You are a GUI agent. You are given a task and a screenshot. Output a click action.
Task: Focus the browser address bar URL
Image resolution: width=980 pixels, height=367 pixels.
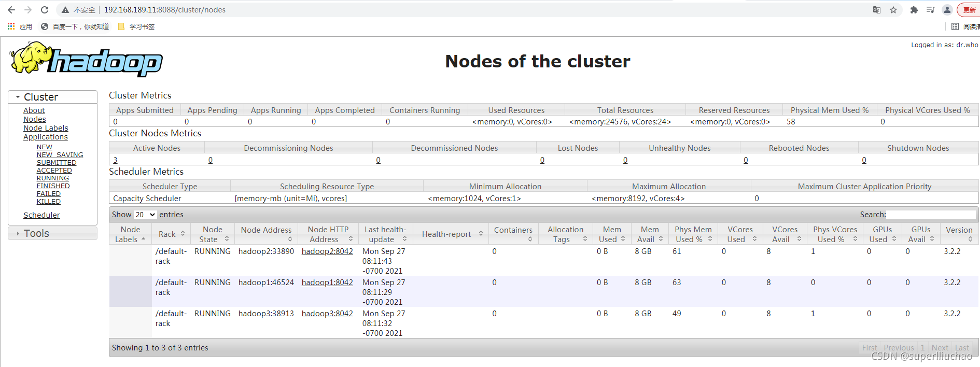tap(165, 10)
